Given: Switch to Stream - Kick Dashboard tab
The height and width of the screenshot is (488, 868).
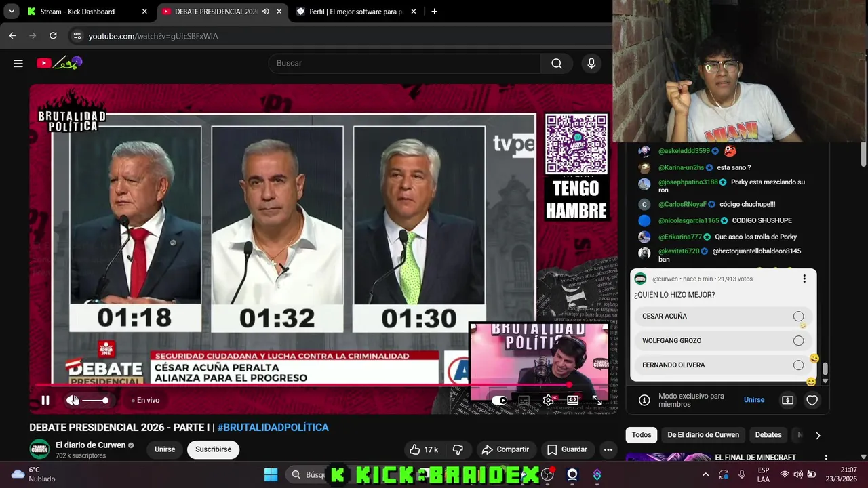Looking at the screenshot, I should coord(86,12).
